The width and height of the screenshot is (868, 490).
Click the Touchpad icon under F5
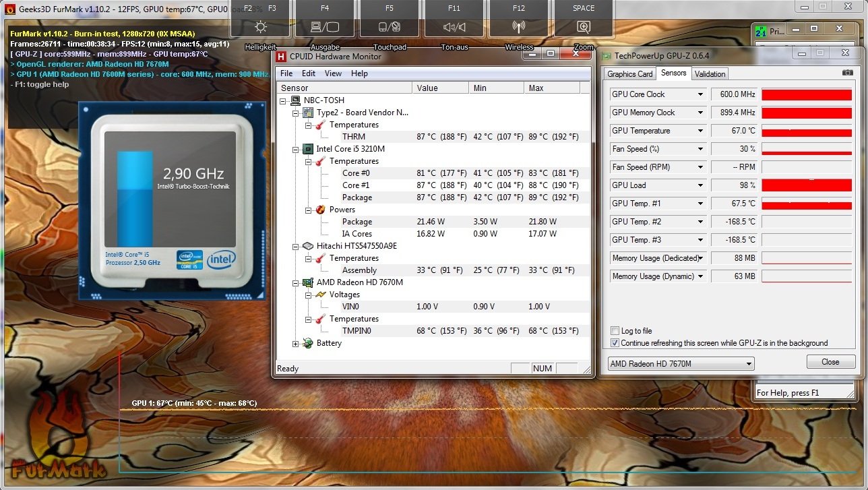[390, 27]
